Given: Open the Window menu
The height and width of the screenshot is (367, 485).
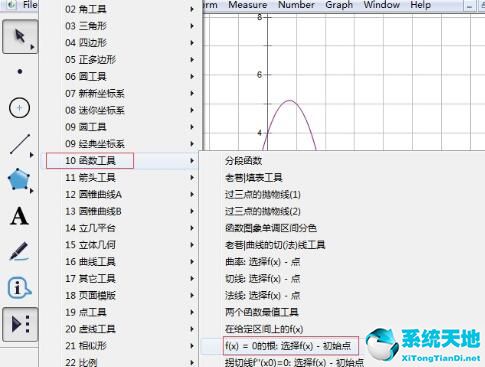Looking at the screenshot, I should click(382, 5).
